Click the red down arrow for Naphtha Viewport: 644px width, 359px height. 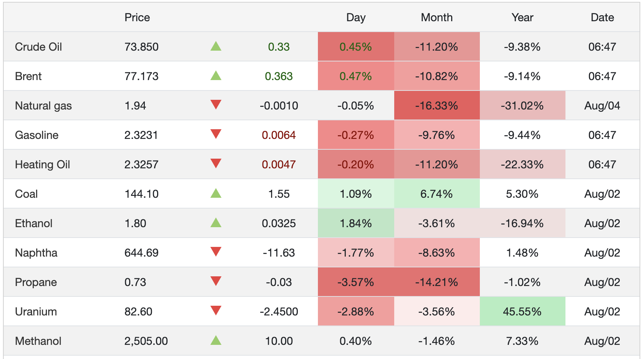(x=216, y=252)
